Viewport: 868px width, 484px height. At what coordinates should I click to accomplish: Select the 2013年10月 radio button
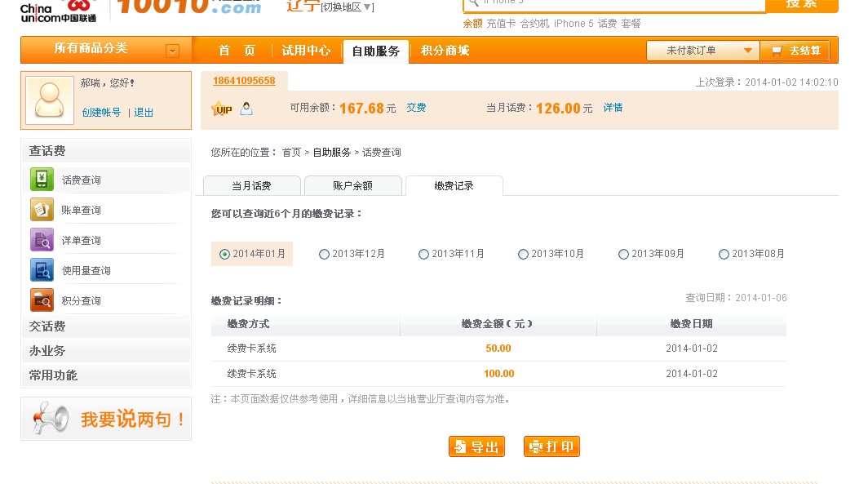tap(523, 254)
